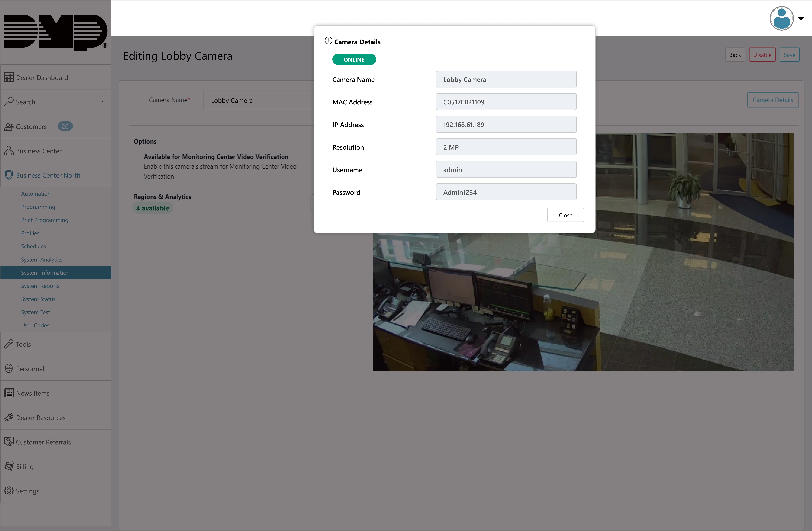Viewport: 812px width, 531px height.
Task: Click the Personnel icon in sidebar
Action: point(9,369)
